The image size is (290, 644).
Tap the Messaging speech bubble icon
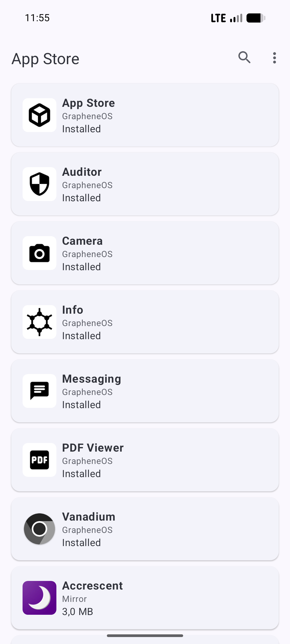pyautogui.click(x=39, y=391)
